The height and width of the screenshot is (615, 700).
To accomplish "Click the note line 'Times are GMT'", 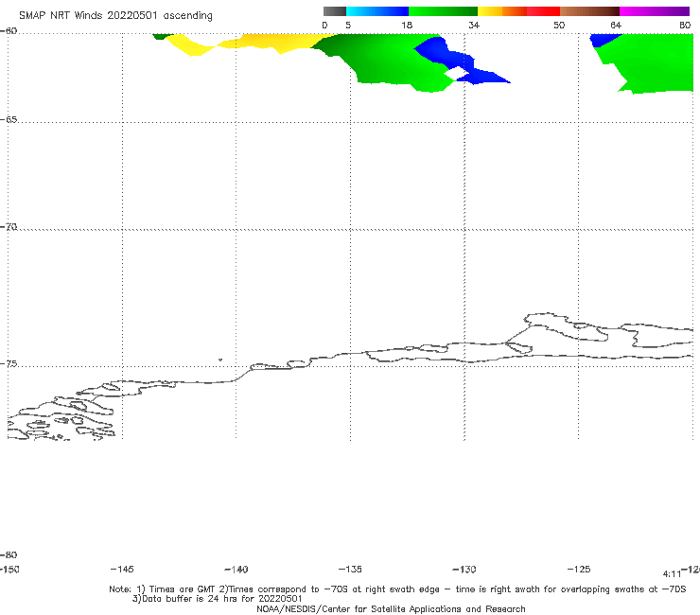I will [x=183, y=589].
